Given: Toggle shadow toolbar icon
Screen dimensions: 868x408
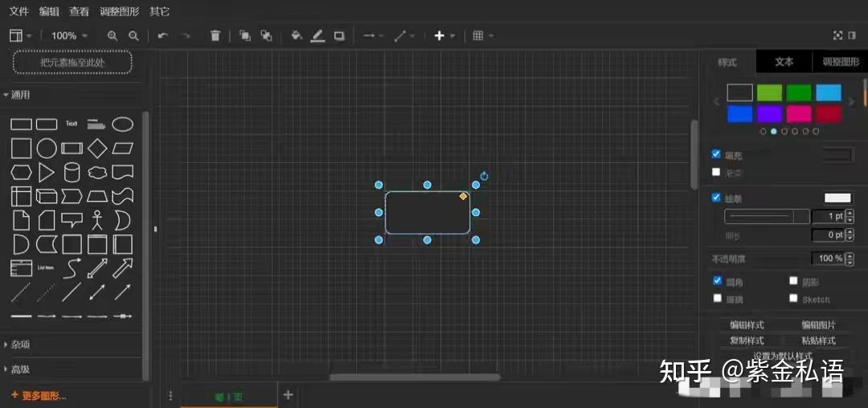Looking at the screenshot, I should (x=339, y=36).
